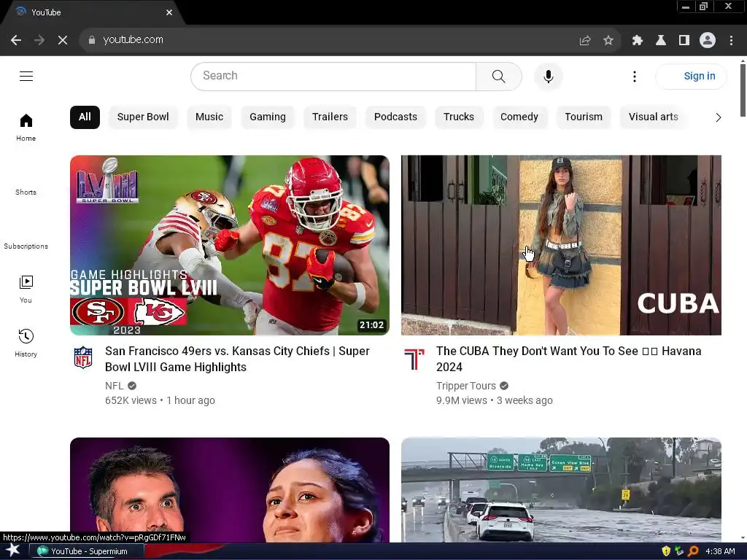Viewport: 747px width, 560px height.
Task: Open the flask experiments icon
Action: pyautogui.click(x=661, y=41)
